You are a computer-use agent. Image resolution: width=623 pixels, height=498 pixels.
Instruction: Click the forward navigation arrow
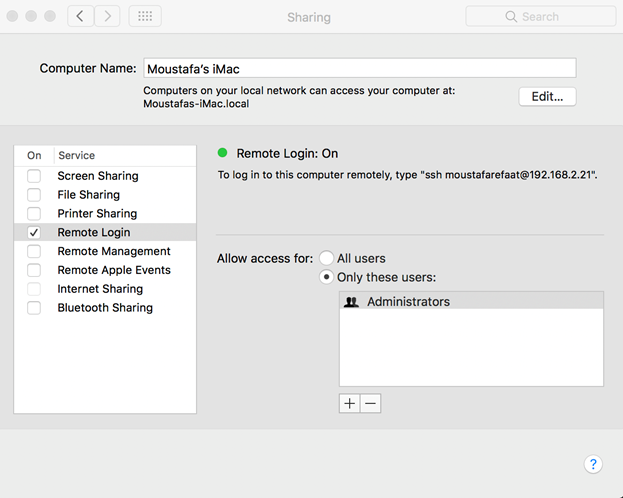pyautogui.click(x=107, y=16)
